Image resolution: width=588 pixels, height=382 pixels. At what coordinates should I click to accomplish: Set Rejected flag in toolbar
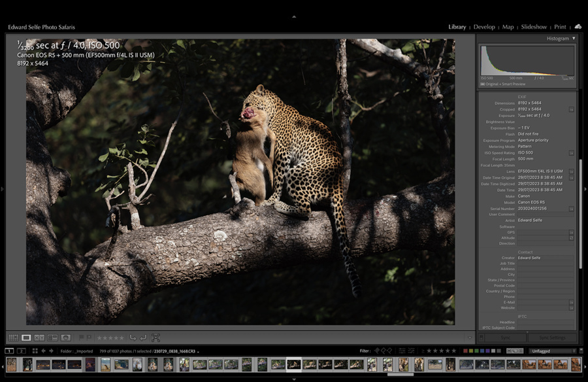pos(89,338)
